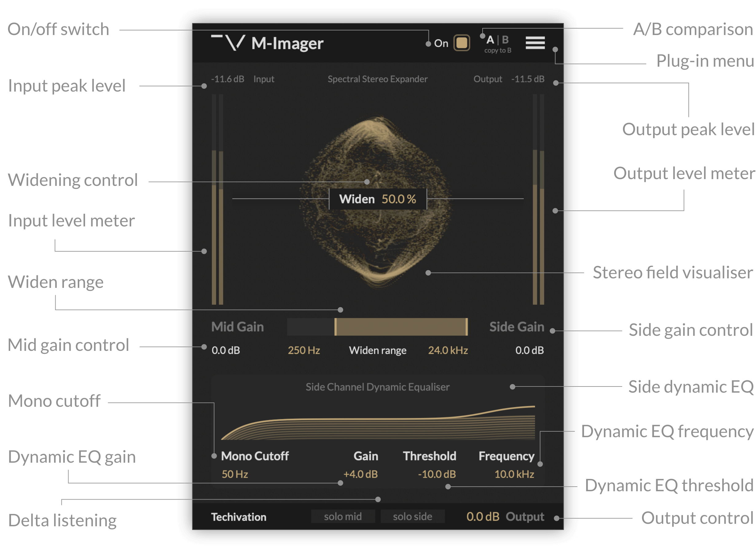The image size is (756, 553).
Task: Click the Side Gain control
Action: point(517,327)
